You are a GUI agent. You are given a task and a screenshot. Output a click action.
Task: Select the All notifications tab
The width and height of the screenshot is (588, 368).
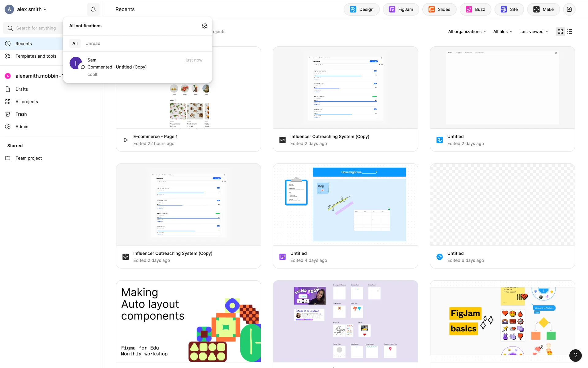click(75, 44)
